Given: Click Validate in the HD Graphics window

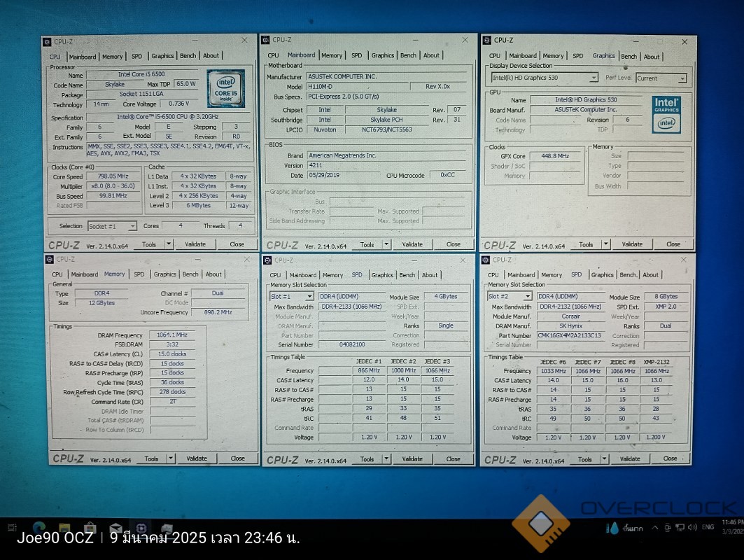Looking at the screenshot, I should click(x=632, y=244).
